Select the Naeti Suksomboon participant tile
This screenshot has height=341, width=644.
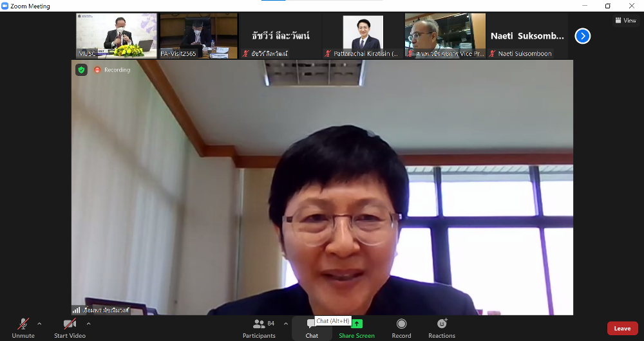click(x=527, y=35)
